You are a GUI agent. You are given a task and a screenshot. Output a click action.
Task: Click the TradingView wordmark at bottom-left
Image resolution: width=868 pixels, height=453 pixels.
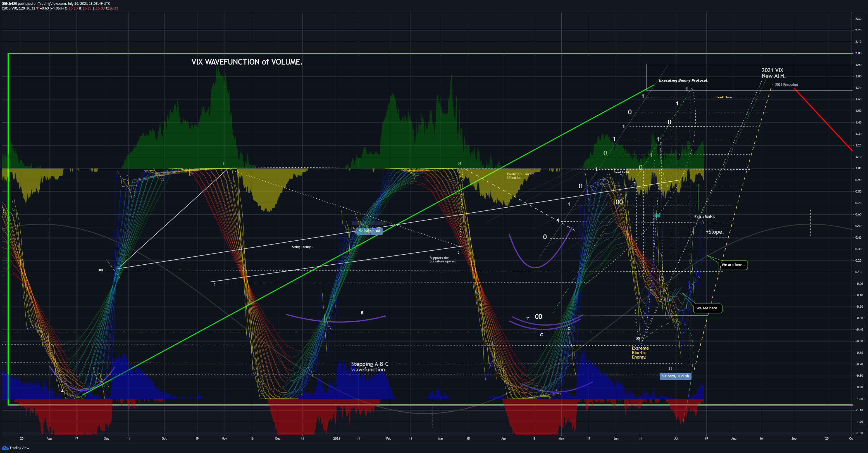pos(19,448)
